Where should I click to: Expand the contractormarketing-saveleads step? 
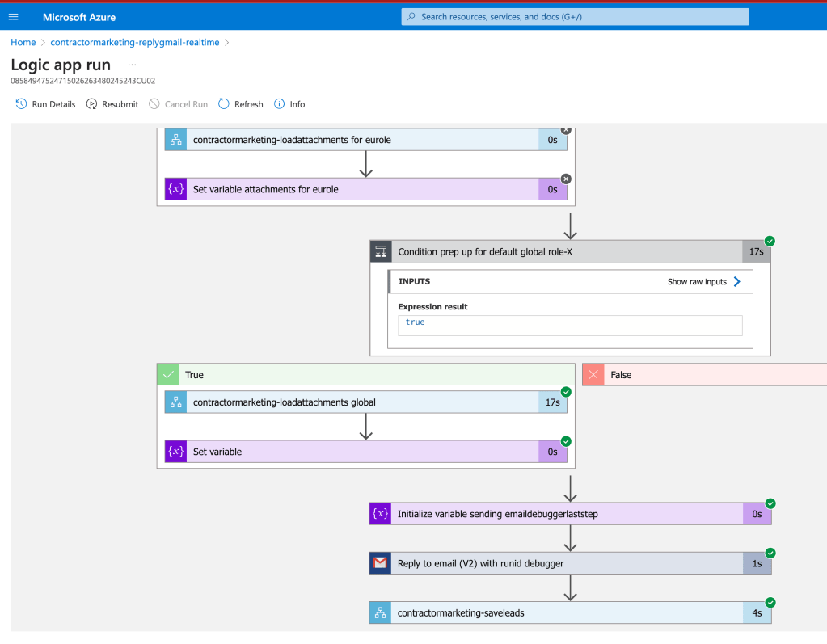click(x=570, y=612)
